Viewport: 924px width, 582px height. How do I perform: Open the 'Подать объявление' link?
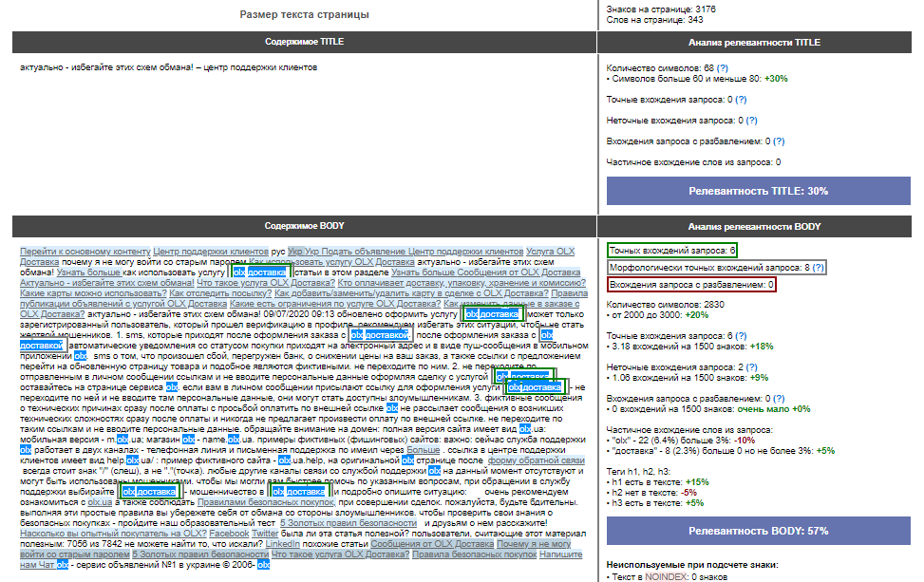click(x=364, y=252)
